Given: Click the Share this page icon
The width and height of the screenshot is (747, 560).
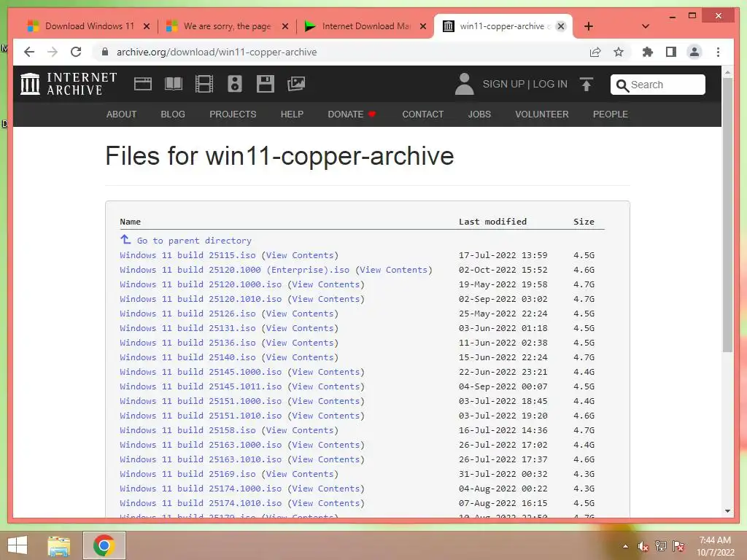Looking at the screenshot, I should (x=595, y=52).
